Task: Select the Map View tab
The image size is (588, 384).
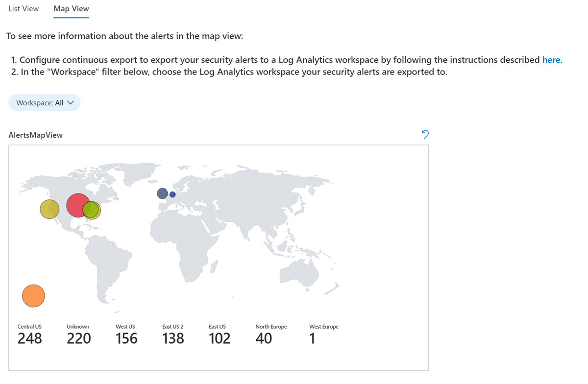Action: pos(71,8)
